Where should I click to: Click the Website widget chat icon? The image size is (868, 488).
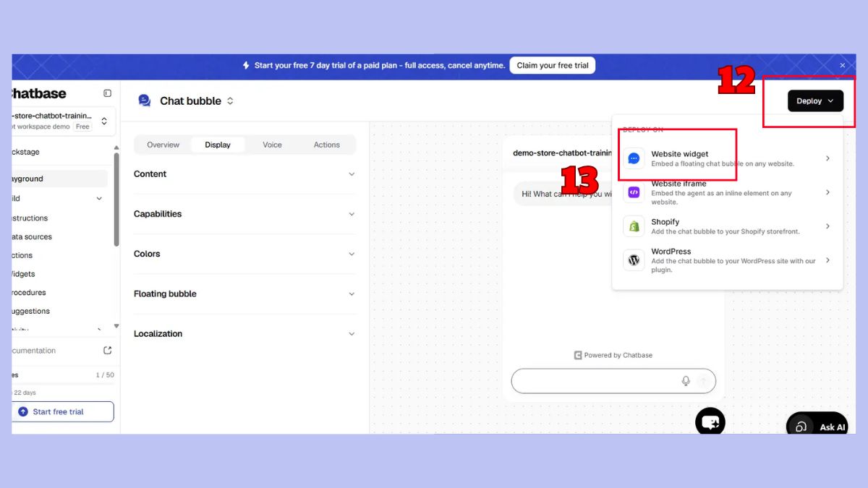coord(634,158)
